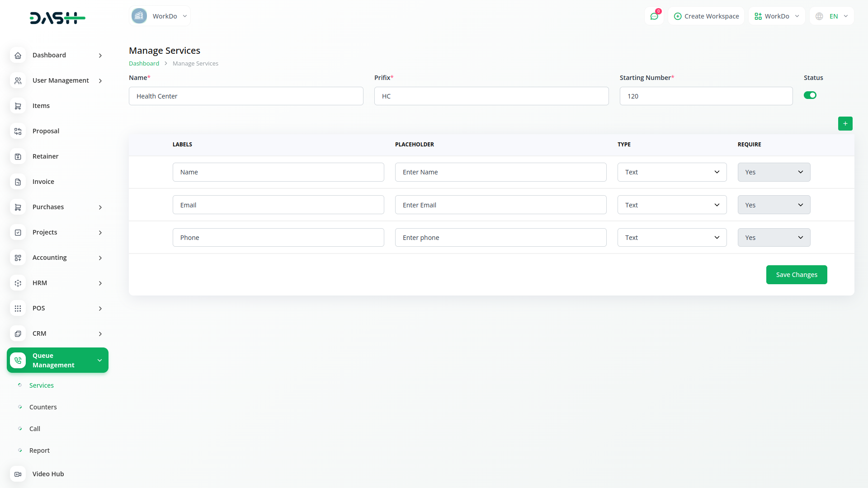The image size is (868, 488).
Task: Toggle the service Status switch off
Action: [810, 95]
